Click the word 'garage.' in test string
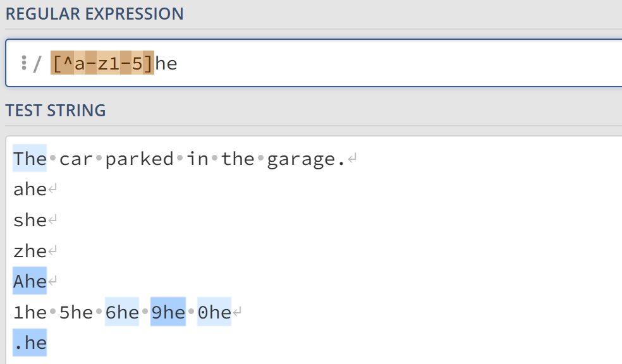This screenshot has height=364, width=622. pyautogui.click(x=306, y=159)
